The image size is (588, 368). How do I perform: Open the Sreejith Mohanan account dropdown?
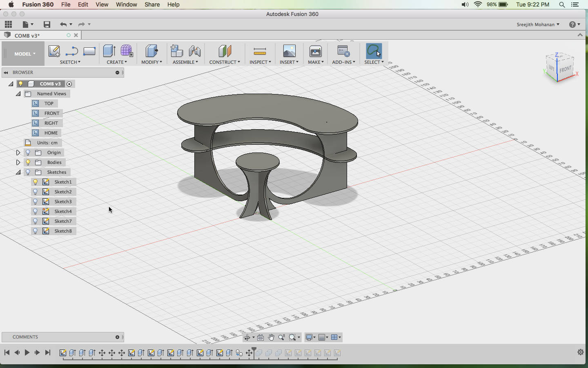pos(538,25)
